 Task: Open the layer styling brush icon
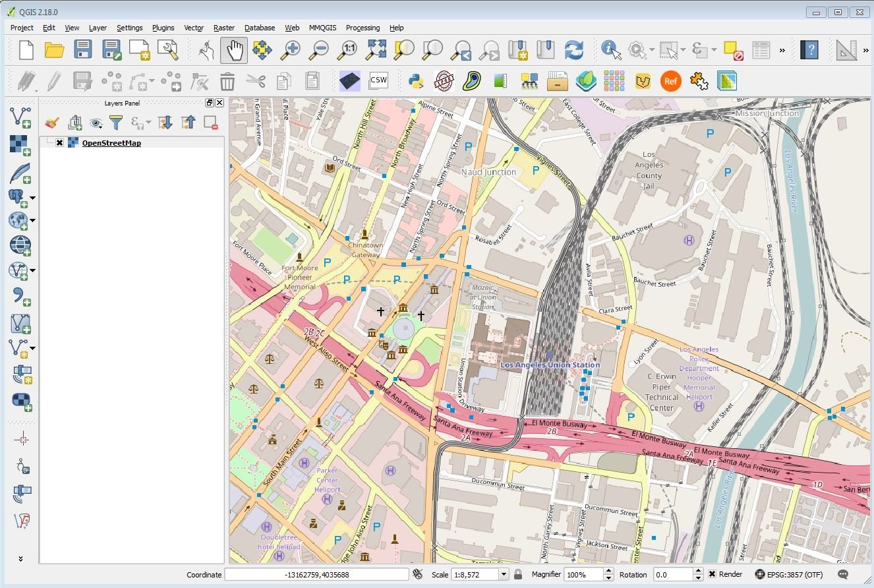tap(53, 123)
